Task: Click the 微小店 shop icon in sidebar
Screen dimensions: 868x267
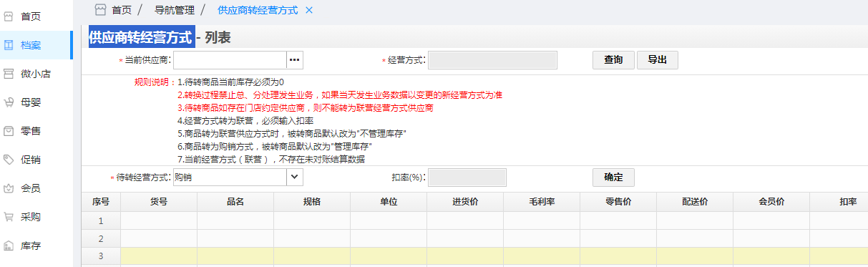Action: 9,73
